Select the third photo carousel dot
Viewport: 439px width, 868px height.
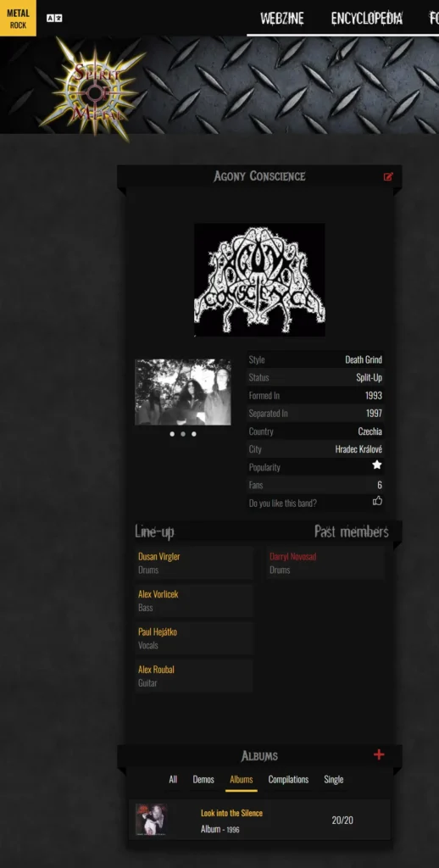coord(194,434)
